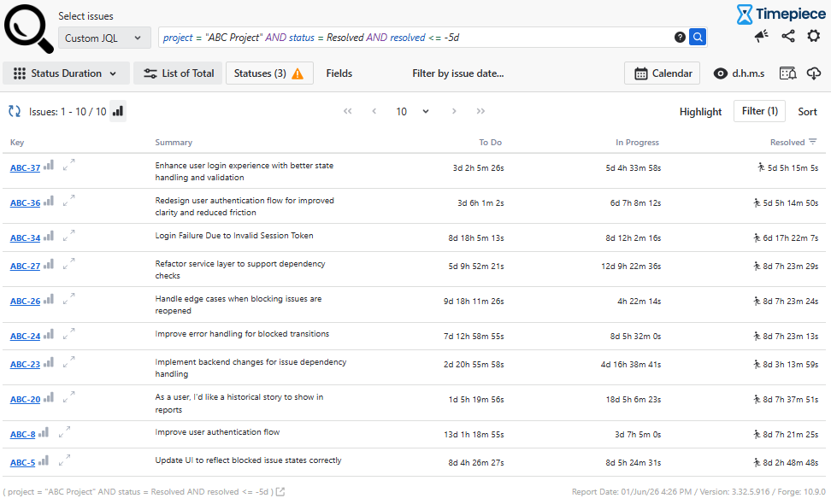Open the ABC-36 issue link
The width and height of the screenshot is (831, 504).
[x=25, y=202]
